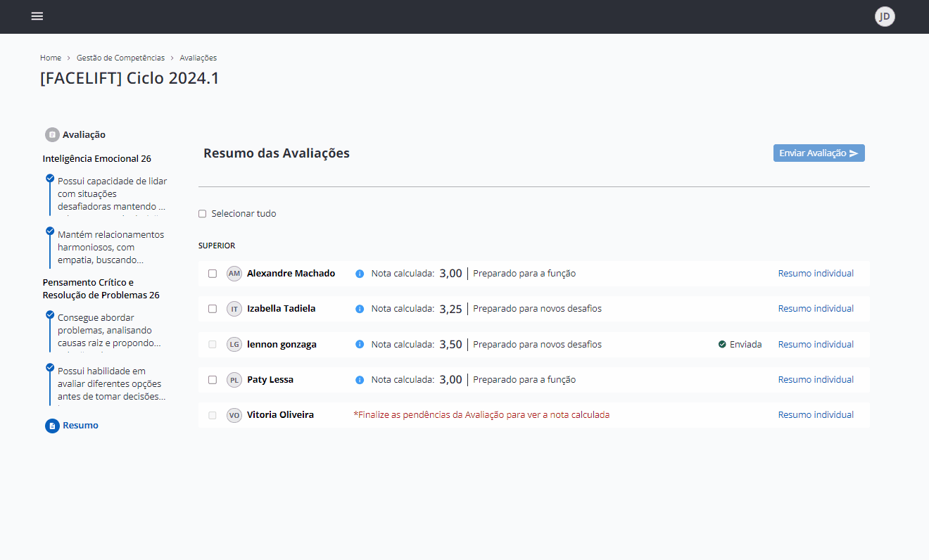This screenshot has height=560, width=929.
Task: Go to Gestão de Competências breadcrumb
Action: (x=120, y=58)
